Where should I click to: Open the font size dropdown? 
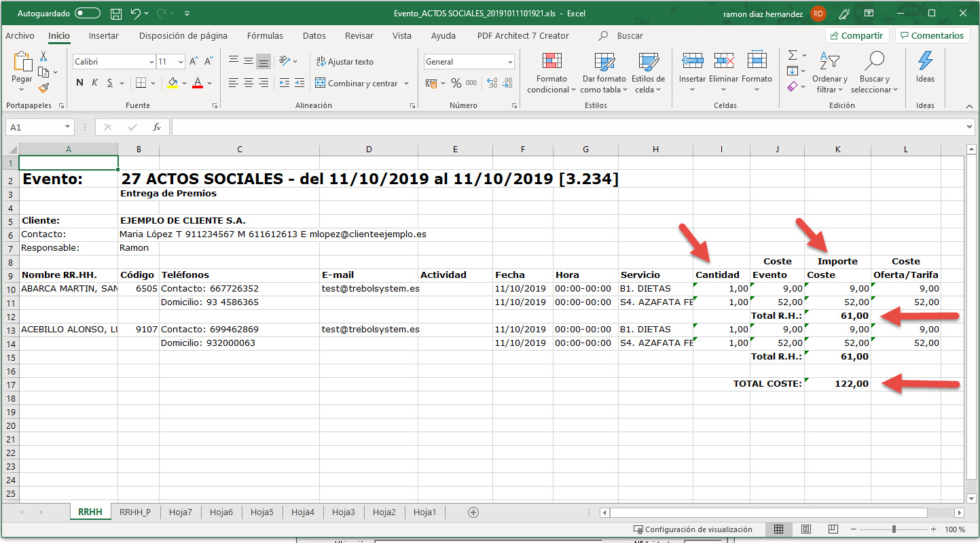(x=180, y=62)
